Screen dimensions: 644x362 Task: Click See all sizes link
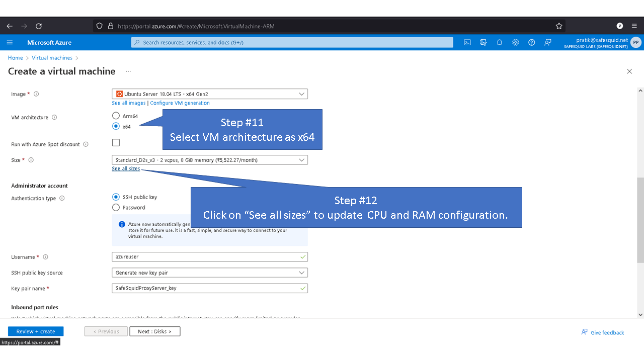coord(126,169)
